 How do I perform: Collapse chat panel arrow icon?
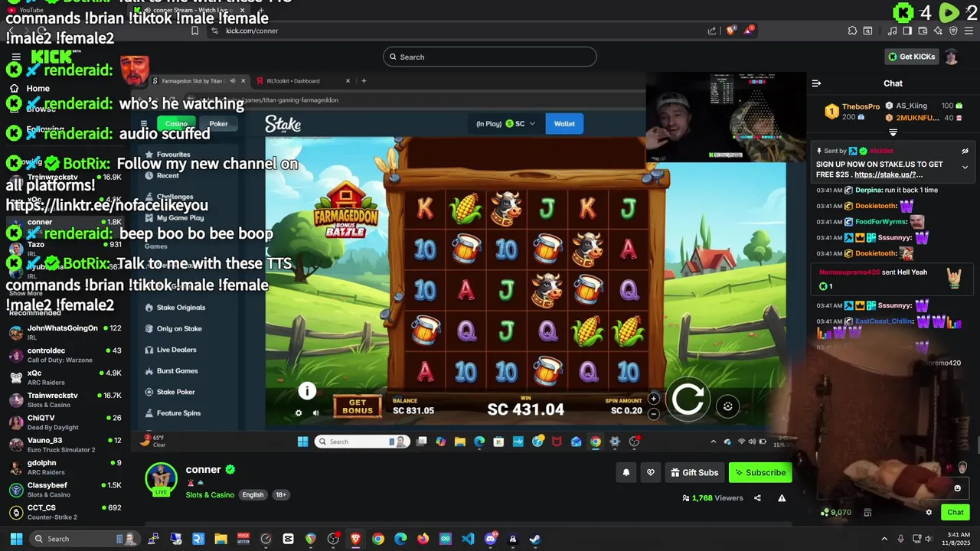816,83
